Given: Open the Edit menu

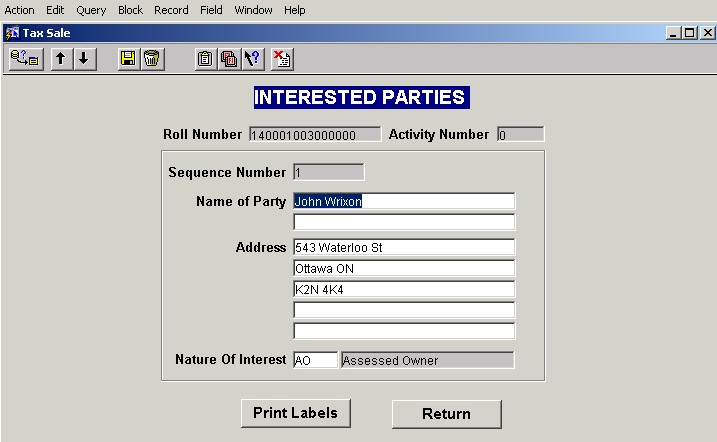Looking at the screenshot, I should coord(55,10).
